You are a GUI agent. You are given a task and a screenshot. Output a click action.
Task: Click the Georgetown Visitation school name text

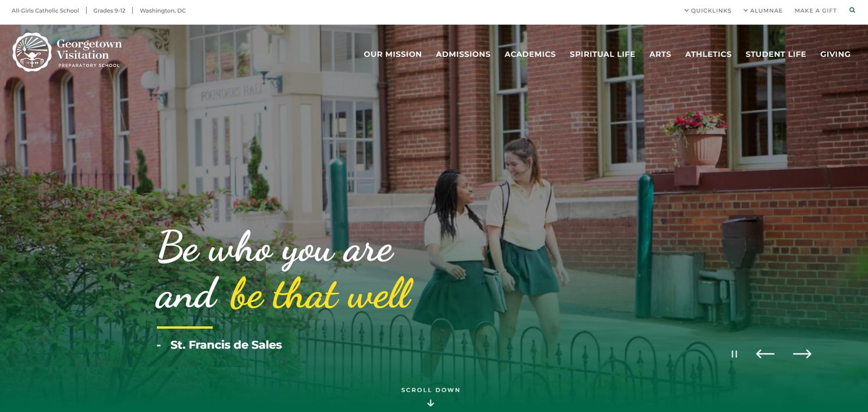(x=89, y=49)
